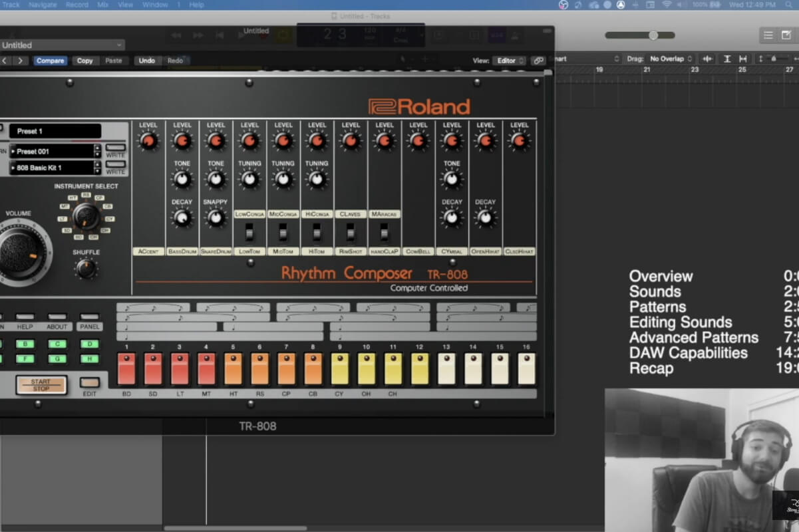Click bar 21 on the Logic ruler

646,70
